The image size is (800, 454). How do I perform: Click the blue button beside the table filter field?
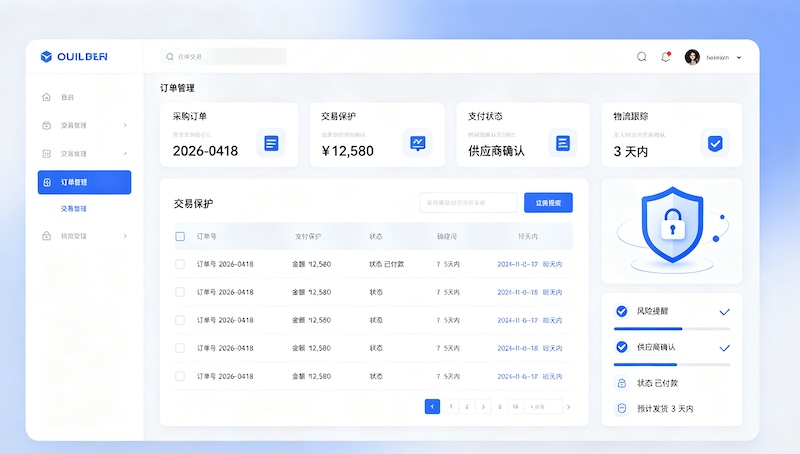(x=548, y=203)
